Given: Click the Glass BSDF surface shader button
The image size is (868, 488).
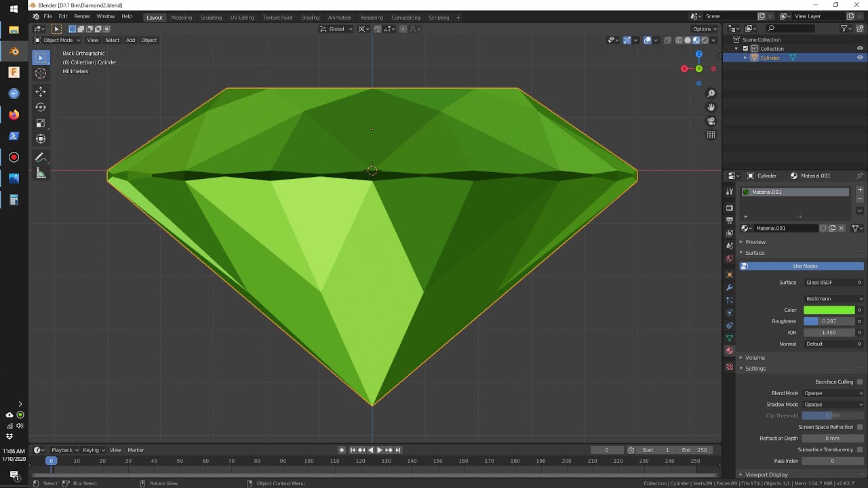Looking at the screenshot, I should (834, 283).
